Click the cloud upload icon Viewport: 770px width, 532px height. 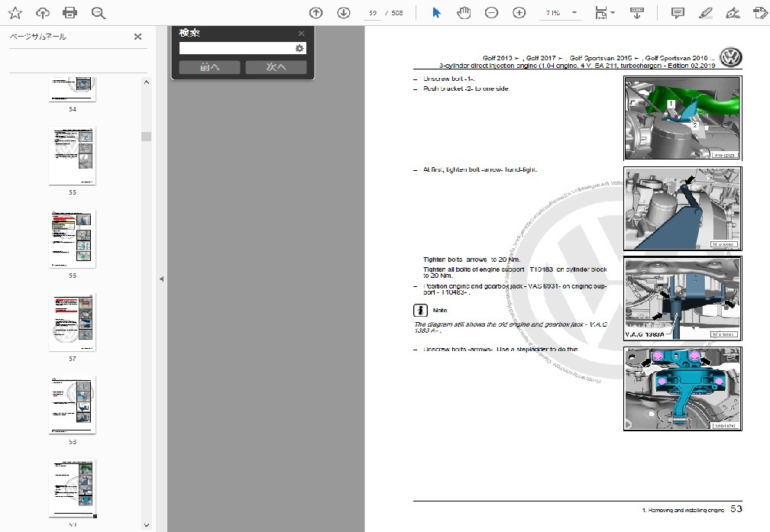pos(43,13)
